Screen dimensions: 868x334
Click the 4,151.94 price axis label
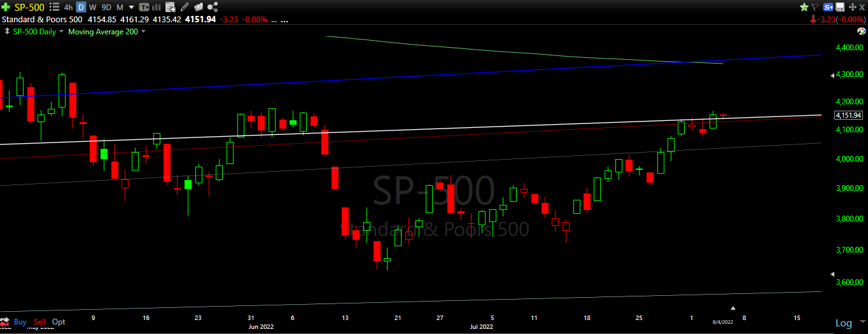tap(850, 115)
